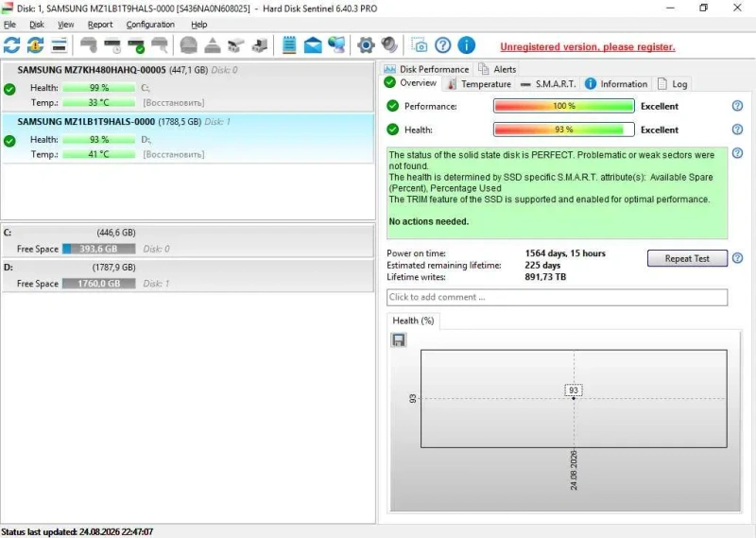Click the Lifetime writes value 891,73 TB
Image resolution: width=756 pixels, height=538 pixels.
click(x=545, y=277)
